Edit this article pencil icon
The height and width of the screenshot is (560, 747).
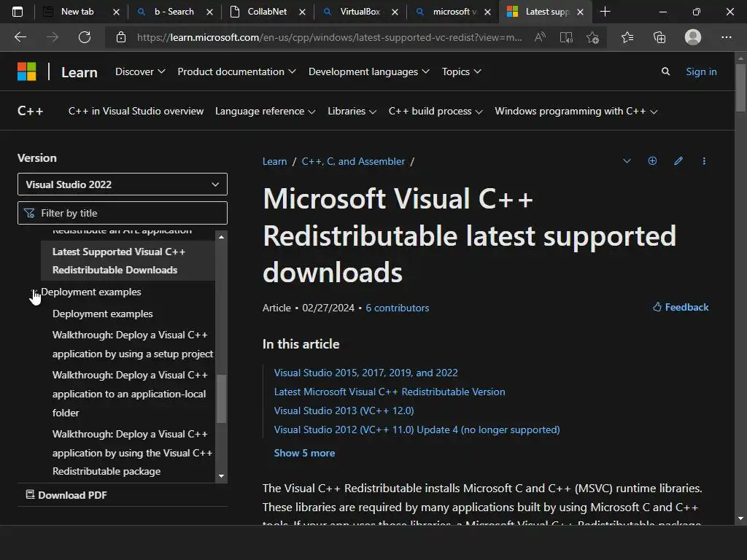[678, 161]
